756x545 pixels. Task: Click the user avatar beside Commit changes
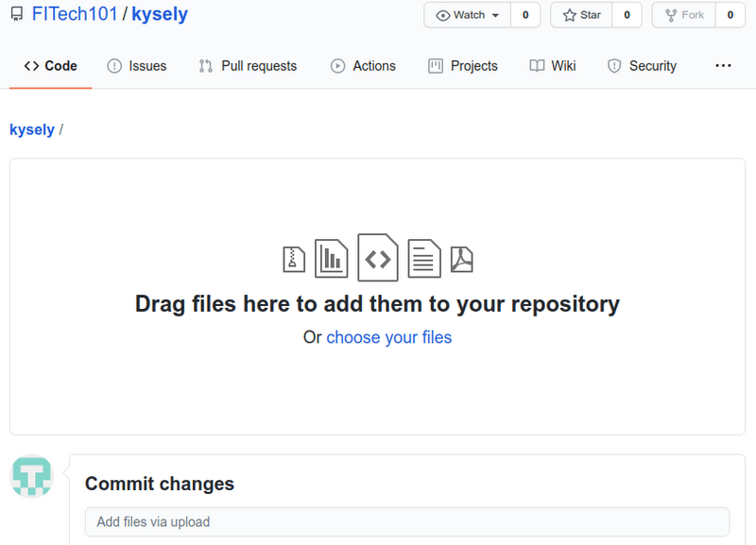click(x=31, y=475)
